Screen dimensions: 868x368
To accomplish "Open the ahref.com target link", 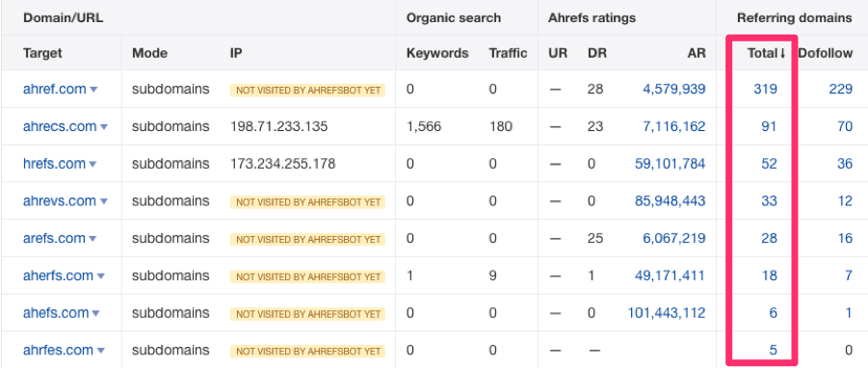I will click(55, 89).
